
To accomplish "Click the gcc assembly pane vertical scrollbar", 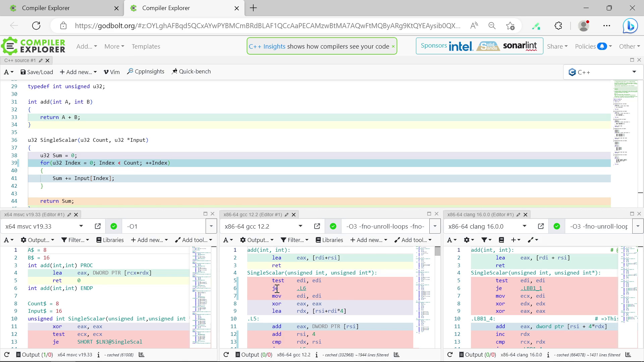I will (437, 251).
